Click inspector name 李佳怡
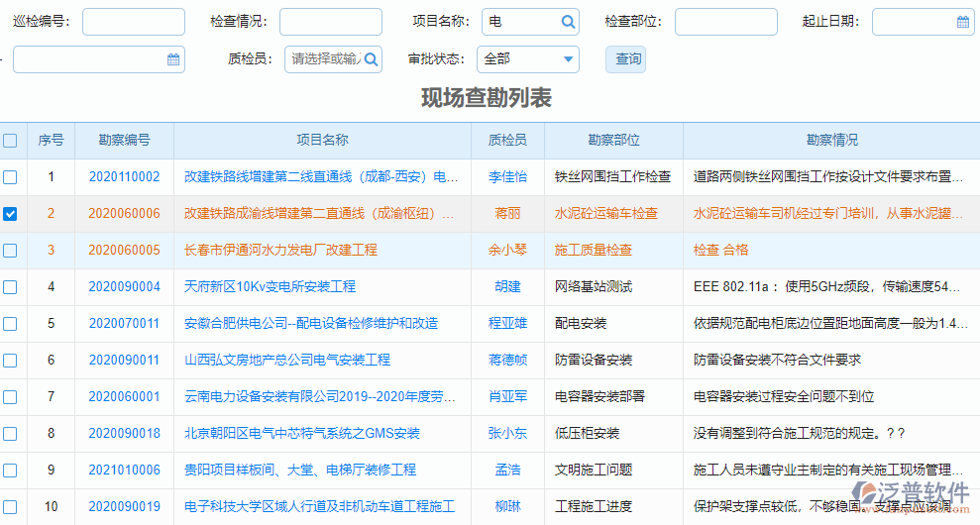 tap(507, 177)
